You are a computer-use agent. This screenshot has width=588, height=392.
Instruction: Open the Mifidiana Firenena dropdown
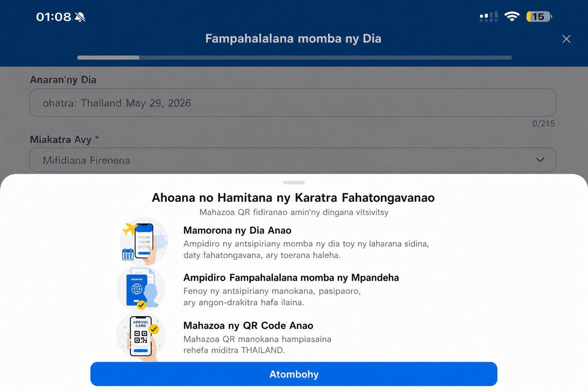pos(293,160)
